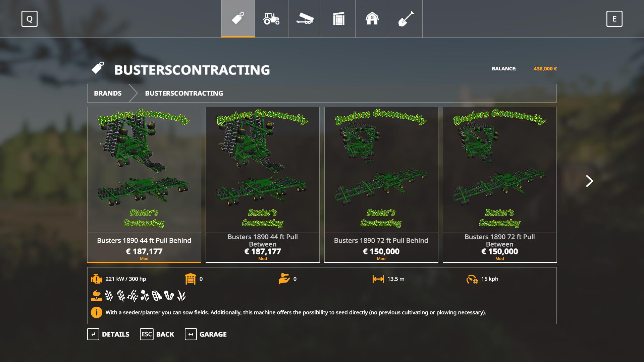Open the Vehicles tractor shop category
The height and width of the screenshot is (362, 644).
click(271, 18)
